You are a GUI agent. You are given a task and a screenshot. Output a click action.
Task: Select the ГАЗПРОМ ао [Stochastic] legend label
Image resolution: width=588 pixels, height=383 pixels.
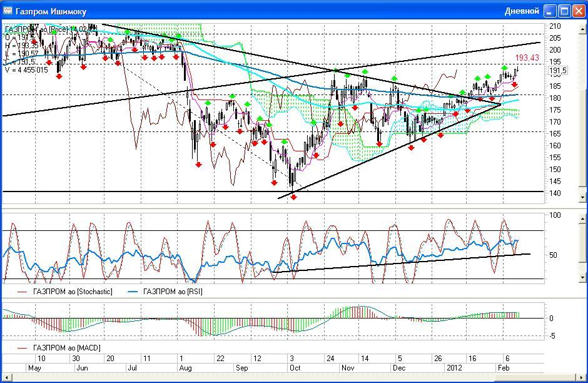[73, 292]
